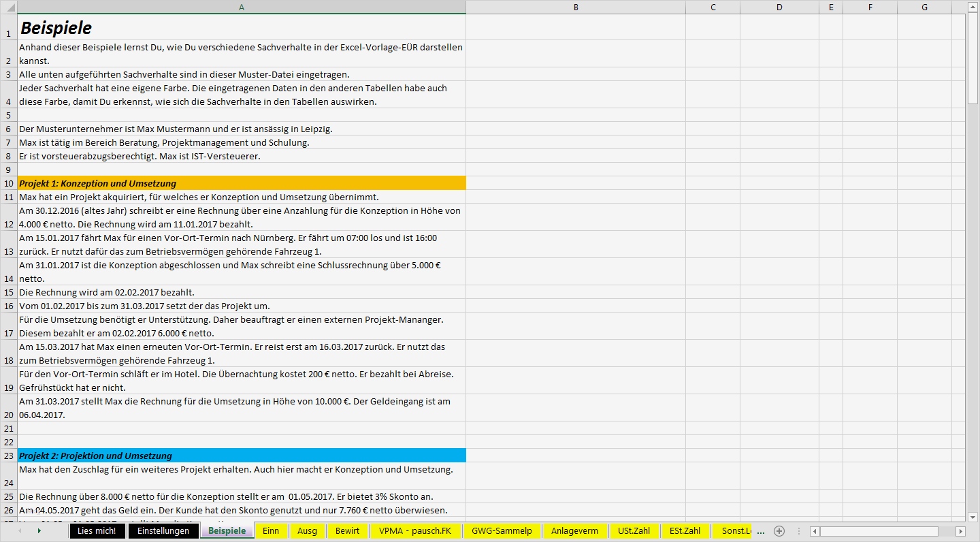Select the Bewirt sheet tab
980x542 pixels.
point(348,530)
